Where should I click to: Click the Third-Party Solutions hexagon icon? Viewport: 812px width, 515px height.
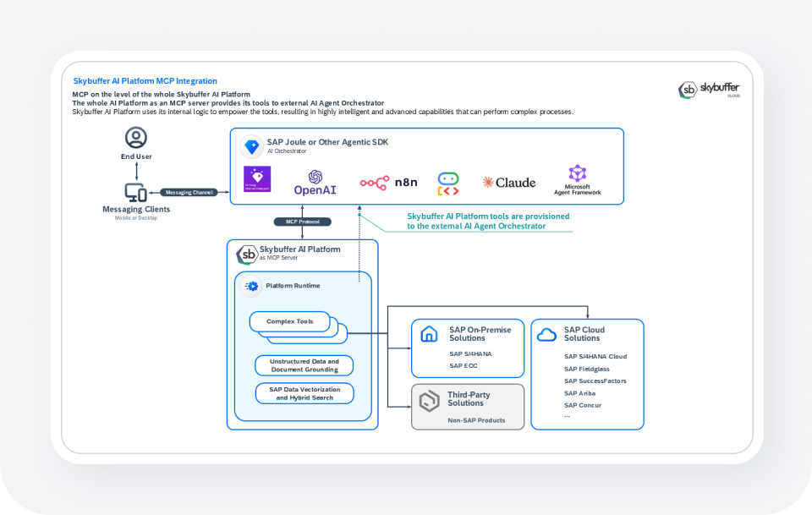(x=430, y=400)
